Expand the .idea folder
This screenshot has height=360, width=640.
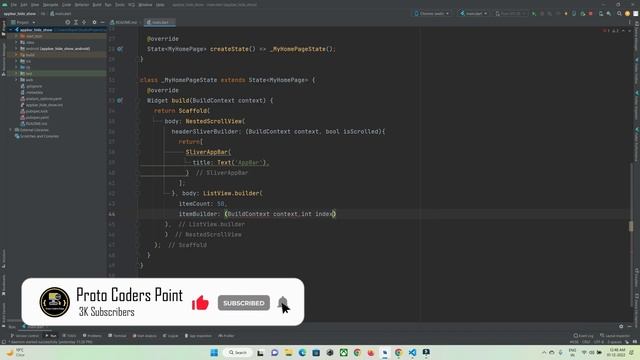[x=16, y=42]
